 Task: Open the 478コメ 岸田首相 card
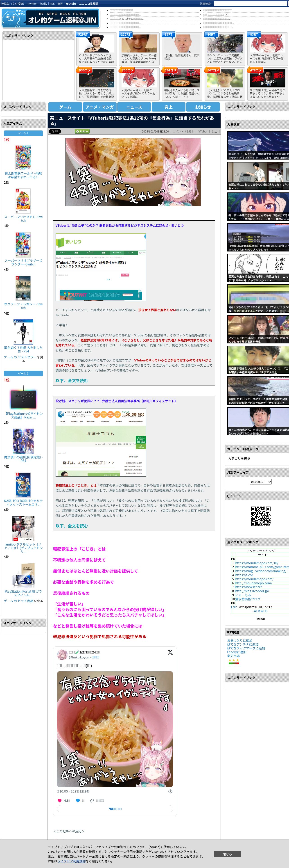point(267,84)
